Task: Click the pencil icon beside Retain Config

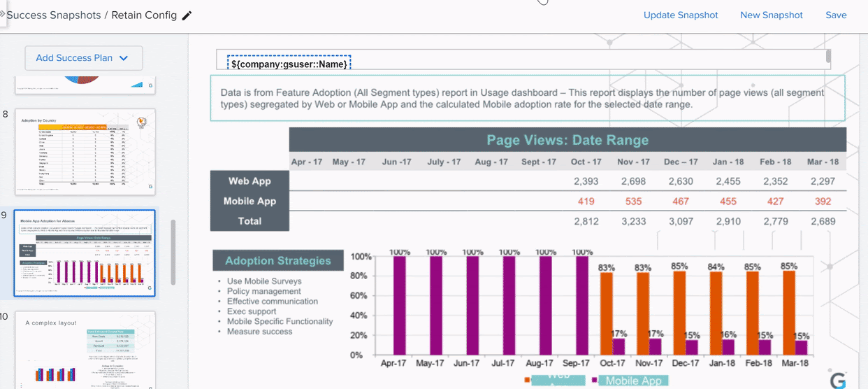Action: click(x=187, y=15)
